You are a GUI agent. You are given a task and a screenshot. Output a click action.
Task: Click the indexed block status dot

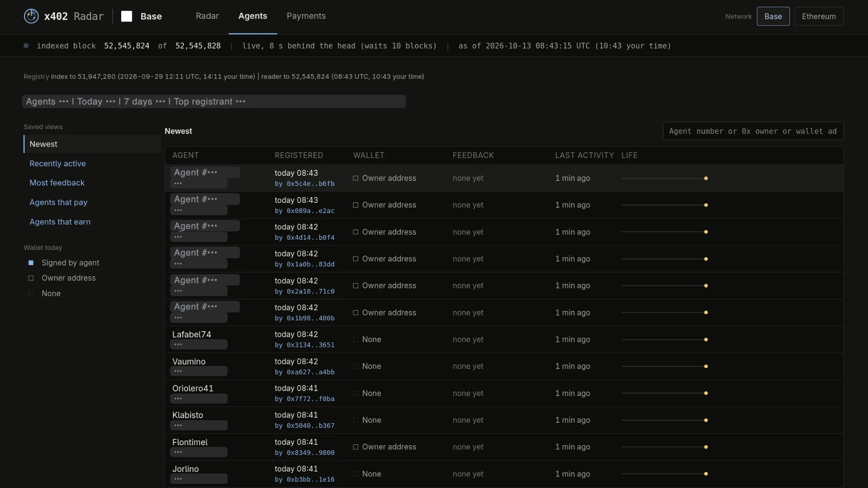26,46
